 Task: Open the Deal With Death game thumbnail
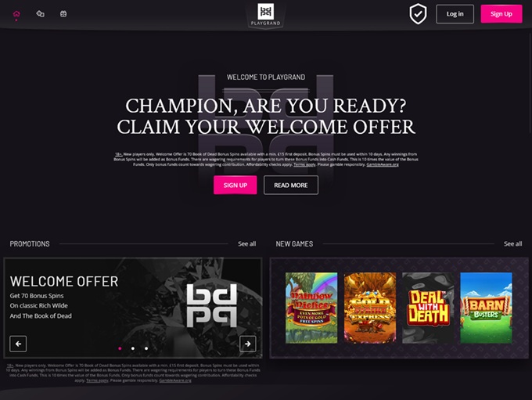[428, 308]
